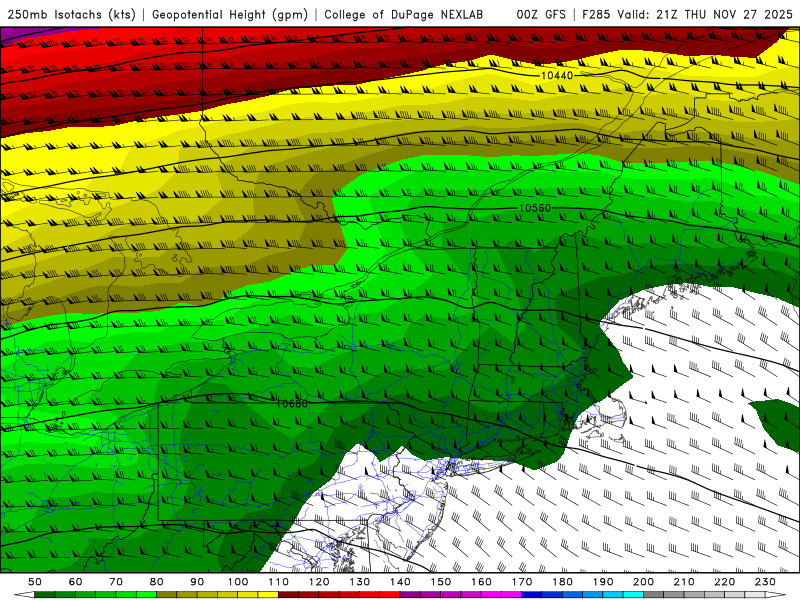Screen dimensions: 800x600
Task: Click the '250mb Isotachs (kts)' title text
Action: point(72,14)
